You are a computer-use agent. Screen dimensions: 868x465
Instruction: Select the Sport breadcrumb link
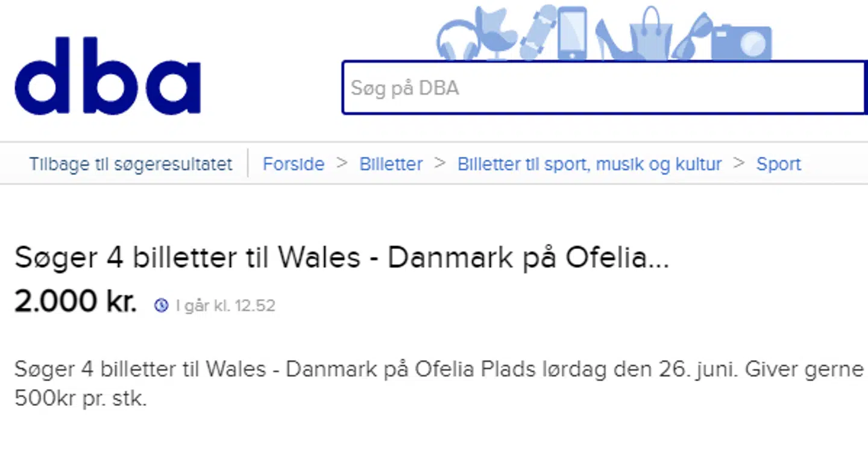coord(779,164)
